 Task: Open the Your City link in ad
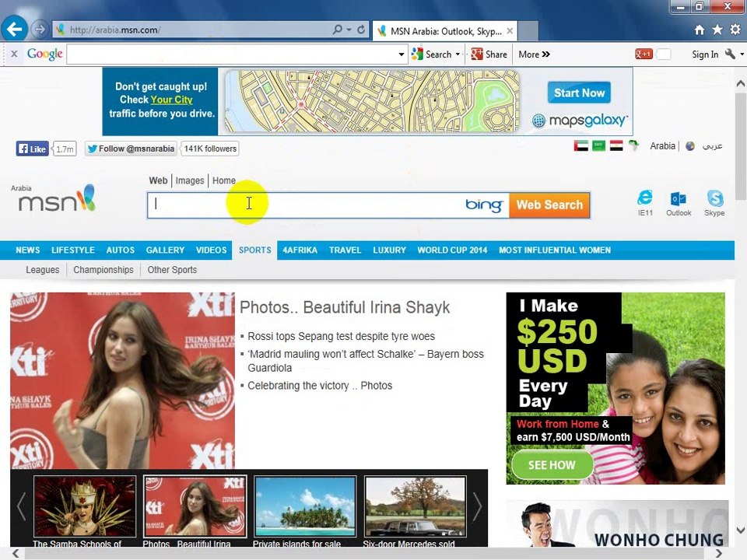pos(171,100)
